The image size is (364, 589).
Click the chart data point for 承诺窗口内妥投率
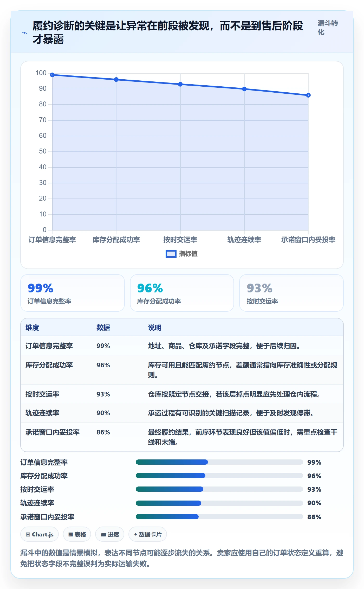pyautogui.click(x=308, y=95)
